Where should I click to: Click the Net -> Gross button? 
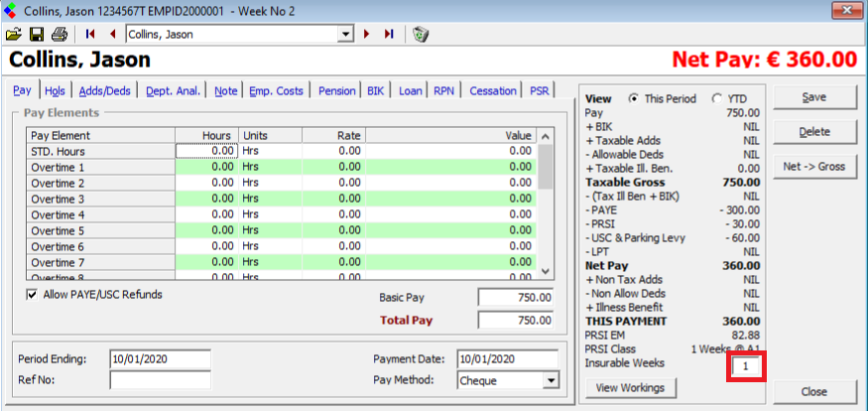[x=813, y=167]
